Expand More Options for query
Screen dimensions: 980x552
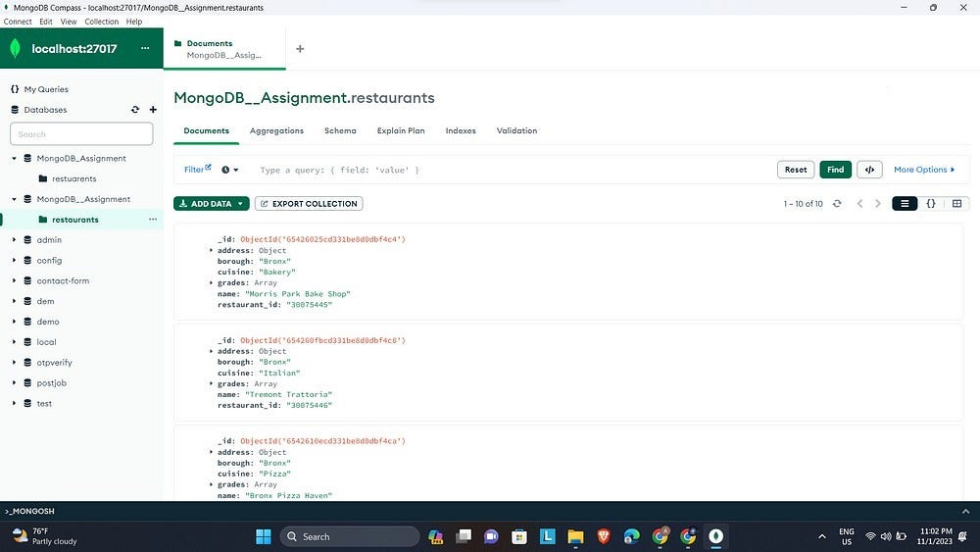(924, 170)
